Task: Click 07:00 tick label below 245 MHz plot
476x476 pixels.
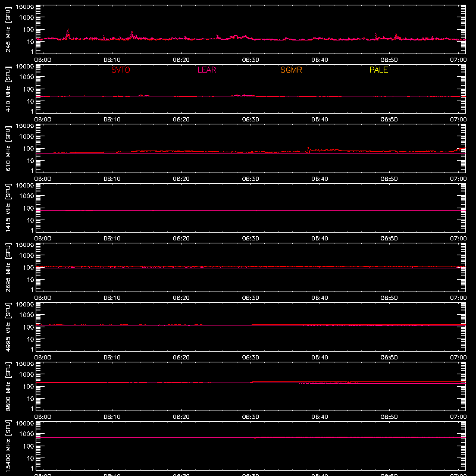Action: tap(458, 60)
